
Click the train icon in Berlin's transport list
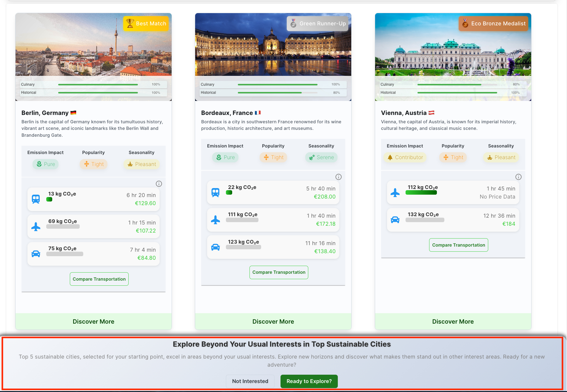coord(36,199)
